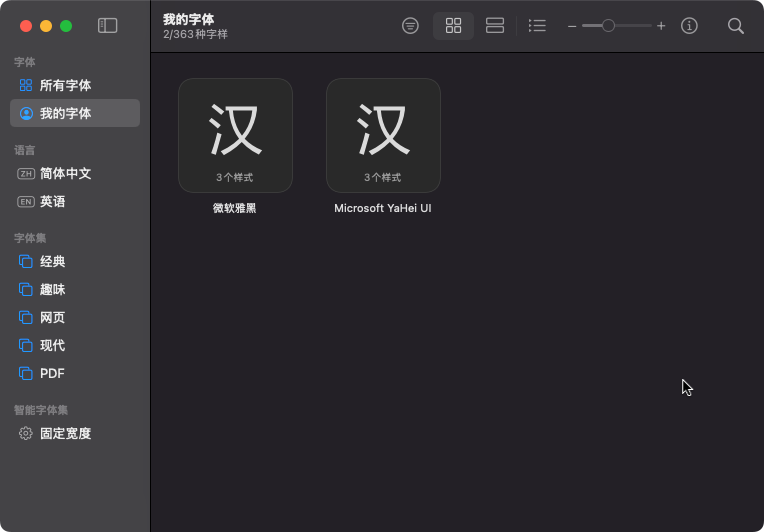Viewport: 764px width, 532px height.
Task: Click the 微软雅黑 font name label
Action: [x=235, y=209]
